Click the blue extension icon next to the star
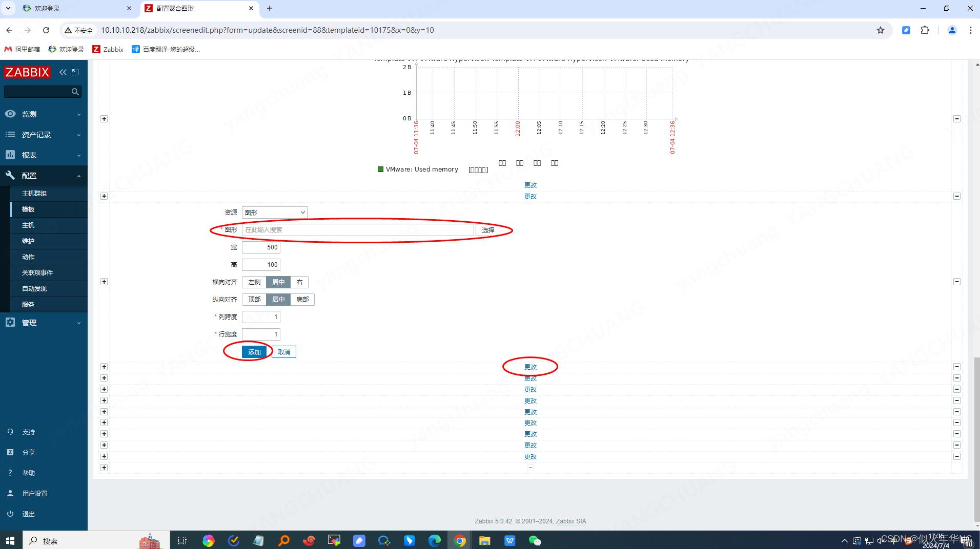Image resolution: width=980 pixels, height=549 pixels. [x=906, y=30]
